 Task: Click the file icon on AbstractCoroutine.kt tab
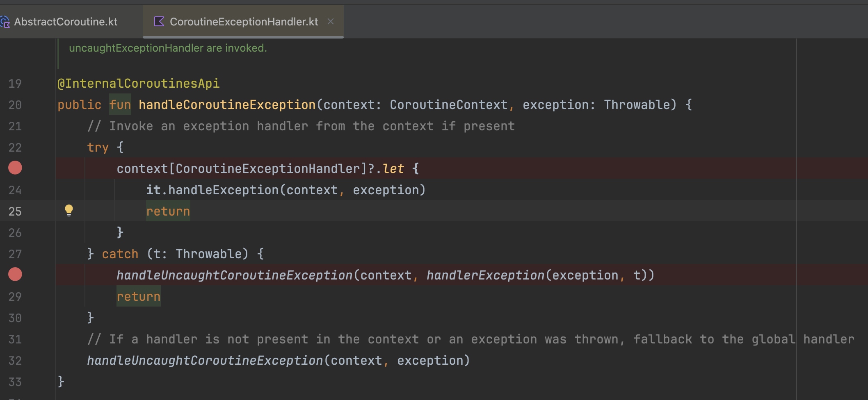[6, 21]
